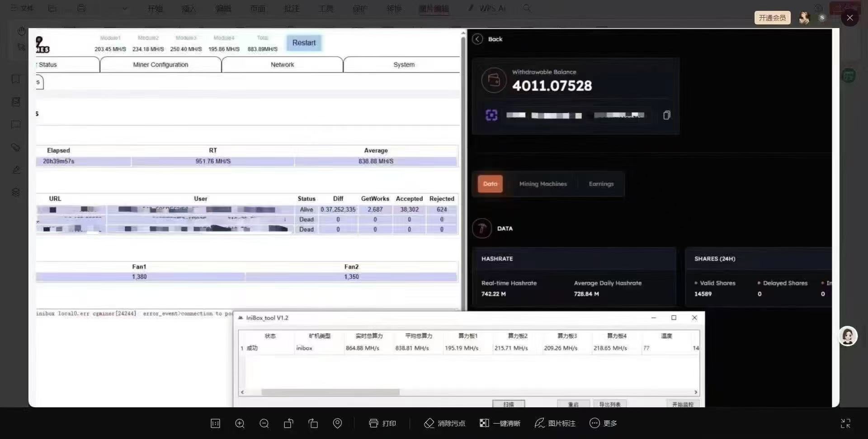The height and width of the screenshot is (439, 868).
Task: Click the 1:1 actual size icon
Action: pos(215,423)
